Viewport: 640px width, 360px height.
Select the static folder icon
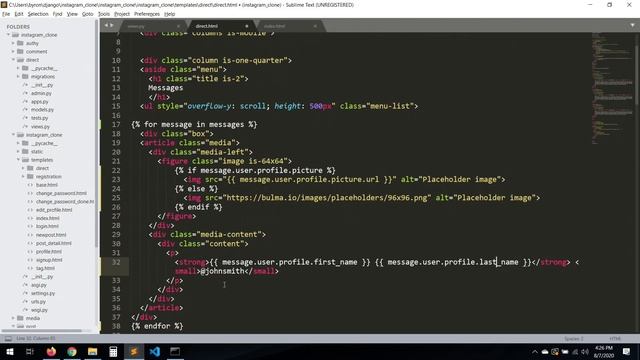coord(25,151)
